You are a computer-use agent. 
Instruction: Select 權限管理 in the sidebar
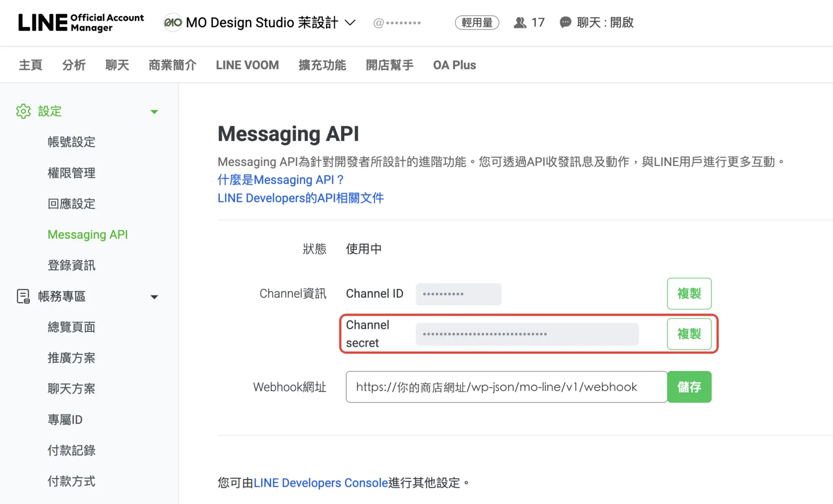point(71,173)
